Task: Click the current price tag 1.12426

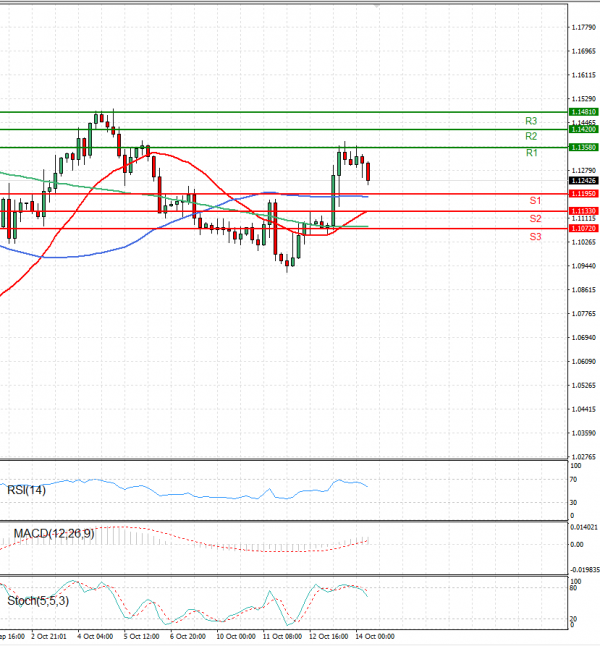Action: pyautogui.click(x=583, y=180)
